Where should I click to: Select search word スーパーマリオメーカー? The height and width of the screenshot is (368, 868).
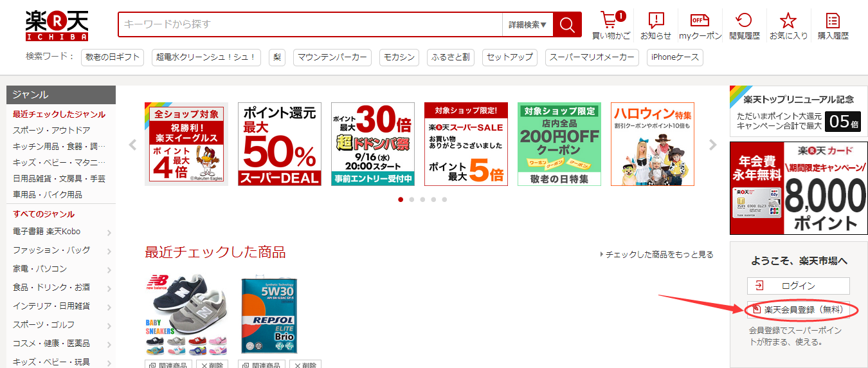pos(592,57)
